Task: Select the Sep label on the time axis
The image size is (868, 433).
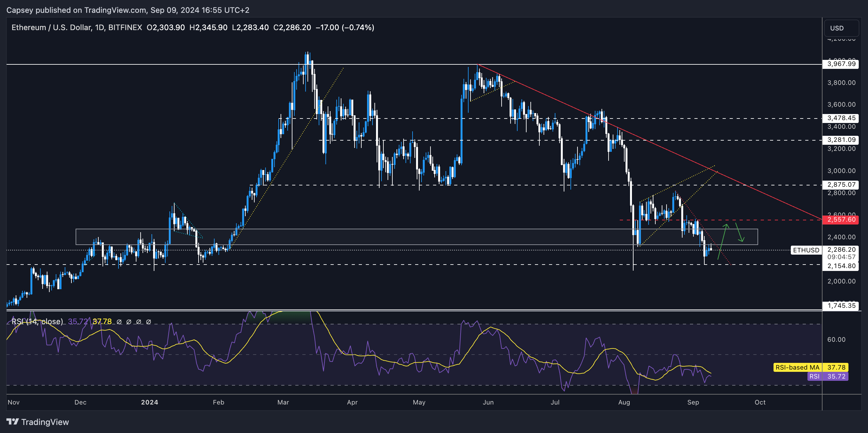Action: click(x=693, y=402)
